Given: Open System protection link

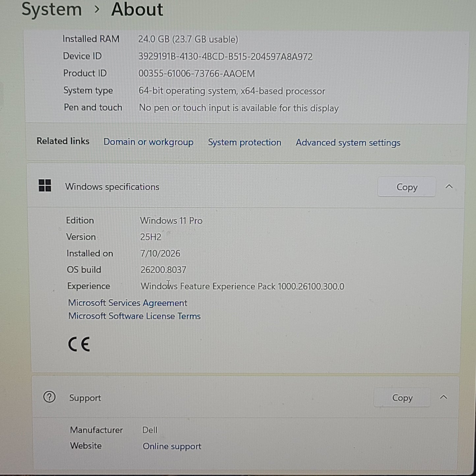Looking at the screenshot, I should 244,142.
